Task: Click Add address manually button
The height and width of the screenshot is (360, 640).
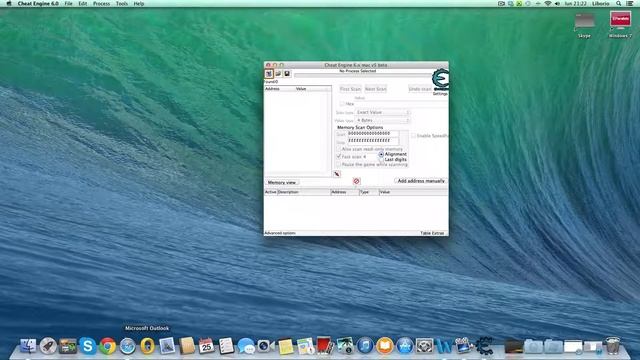Action: click(x=421, y=181)
